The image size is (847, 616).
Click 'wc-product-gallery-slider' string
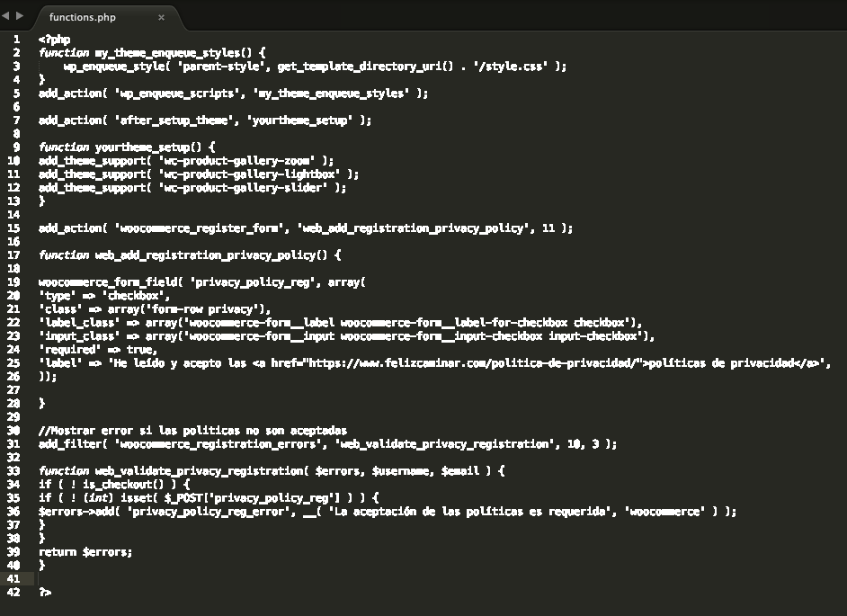point(244,188)
